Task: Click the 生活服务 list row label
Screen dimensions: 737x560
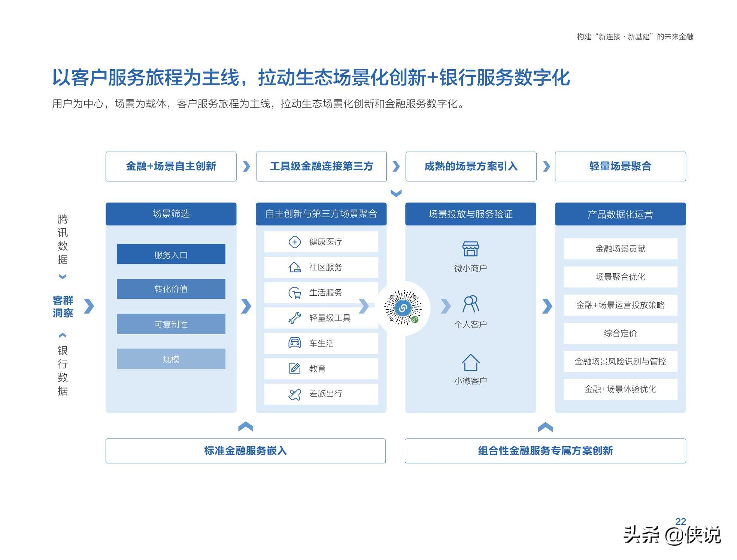Action: pyautogui.click(x=325, y=292)
